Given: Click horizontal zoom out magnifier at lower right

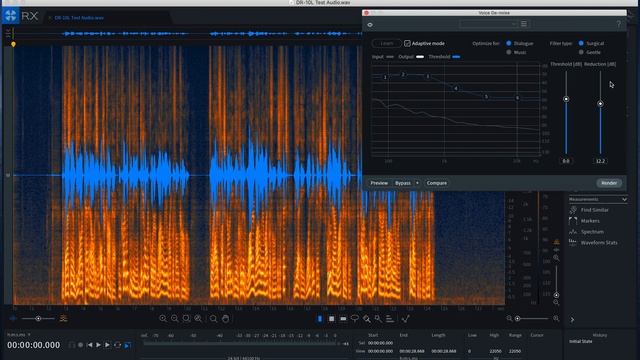Looking at the screenshot, I should pos(509,318).
